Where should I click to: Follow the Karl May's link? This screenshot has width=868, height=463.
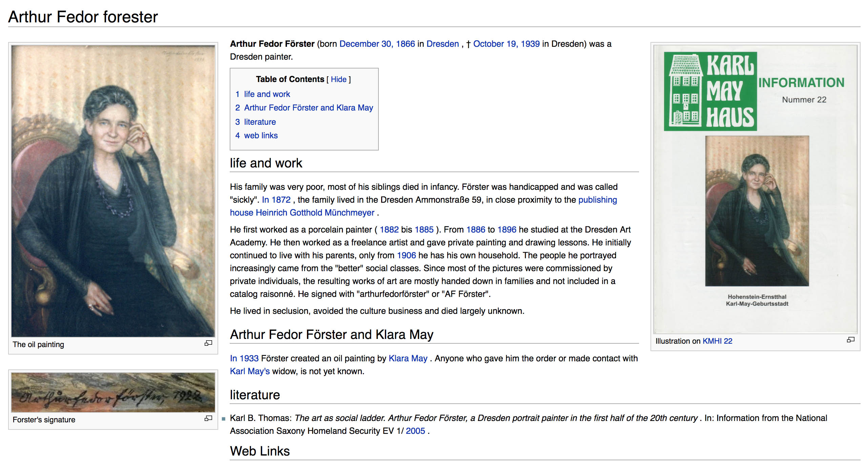click(250, 371)
